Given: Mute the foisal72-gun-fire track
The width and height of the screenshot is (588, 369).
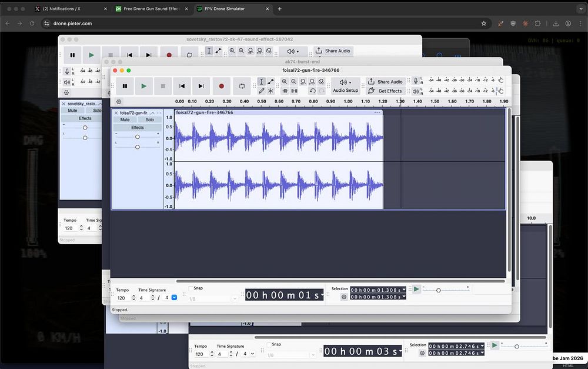Looking at the screenshot, I should point(125,119).
